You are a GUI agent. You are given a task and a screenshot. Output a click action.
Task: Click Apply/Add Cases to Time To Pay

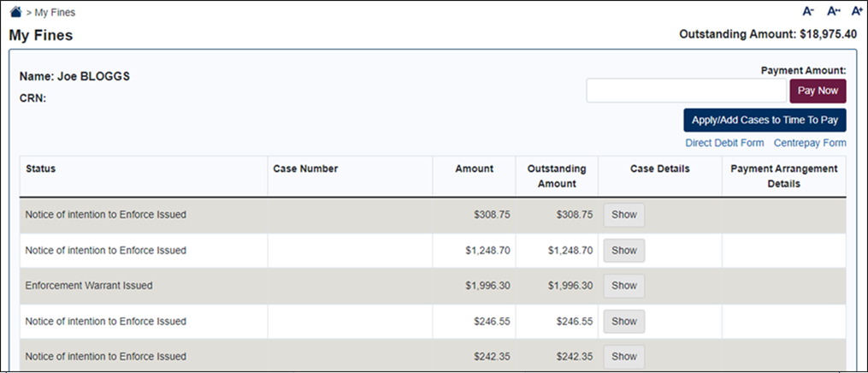(765, 121)
